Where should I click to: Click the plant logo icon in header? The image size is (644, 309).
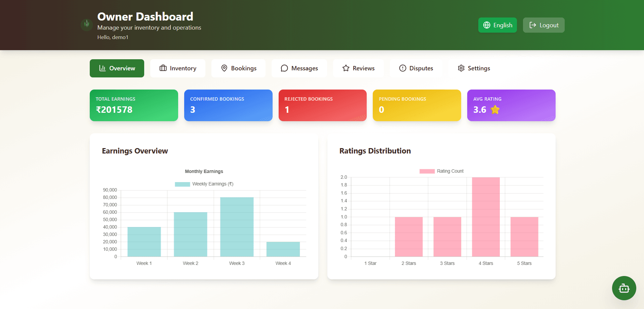tap(87, 24)
